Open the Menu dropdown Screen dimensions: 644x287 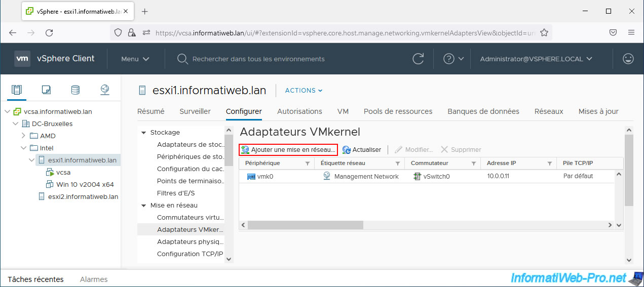click(135, 59)
